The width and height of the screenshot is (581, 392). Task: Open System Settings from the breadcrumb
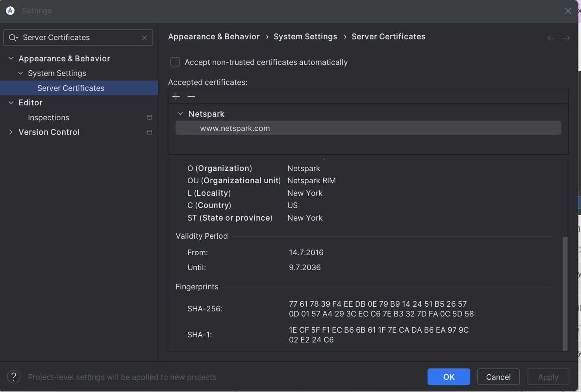point(305,36)
